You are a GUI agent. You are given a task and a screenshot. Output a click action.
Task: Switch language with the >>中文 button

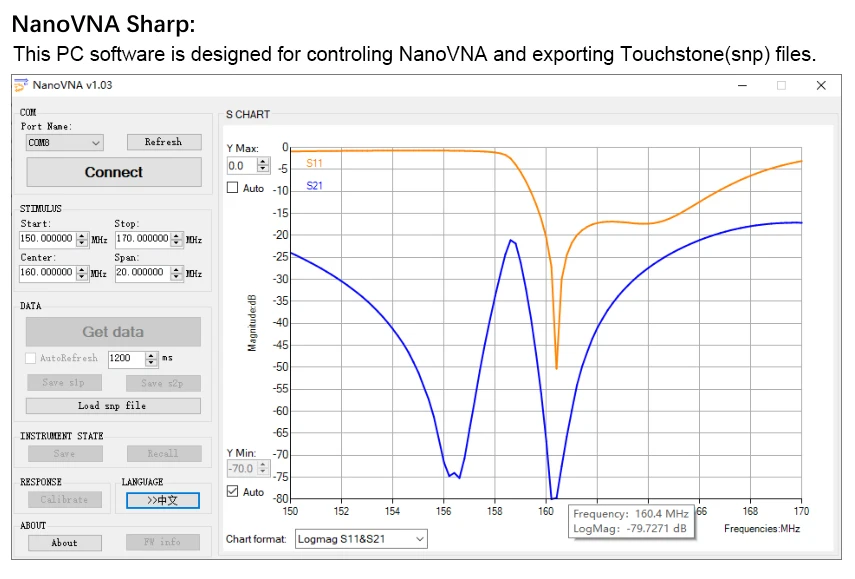click(162, 500)
